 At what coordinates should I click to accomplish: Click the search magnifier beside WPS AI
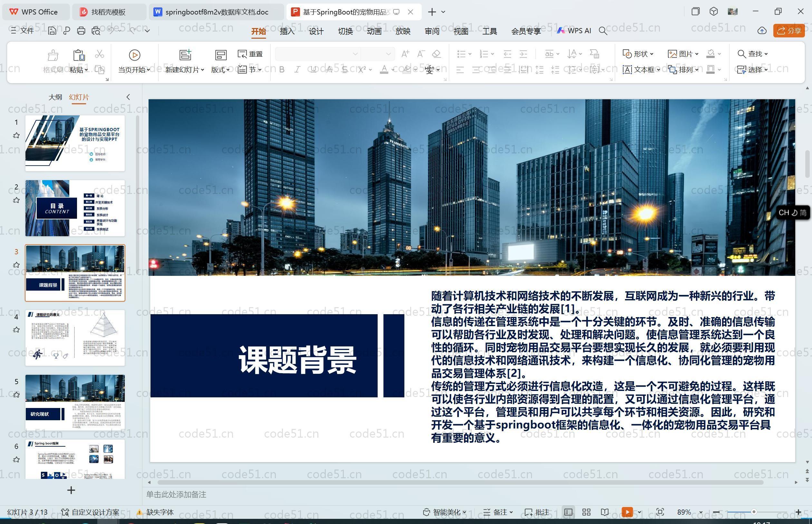point(603,31)
